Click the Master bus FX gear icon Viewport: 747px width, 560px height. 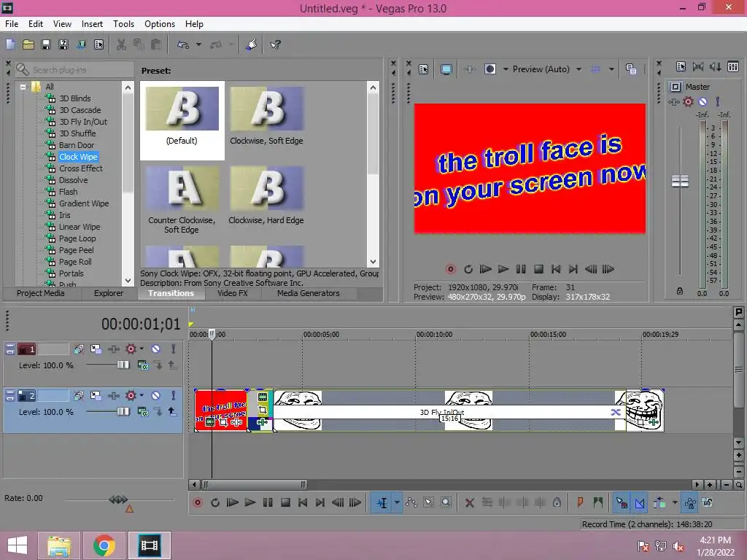[688, 101]
